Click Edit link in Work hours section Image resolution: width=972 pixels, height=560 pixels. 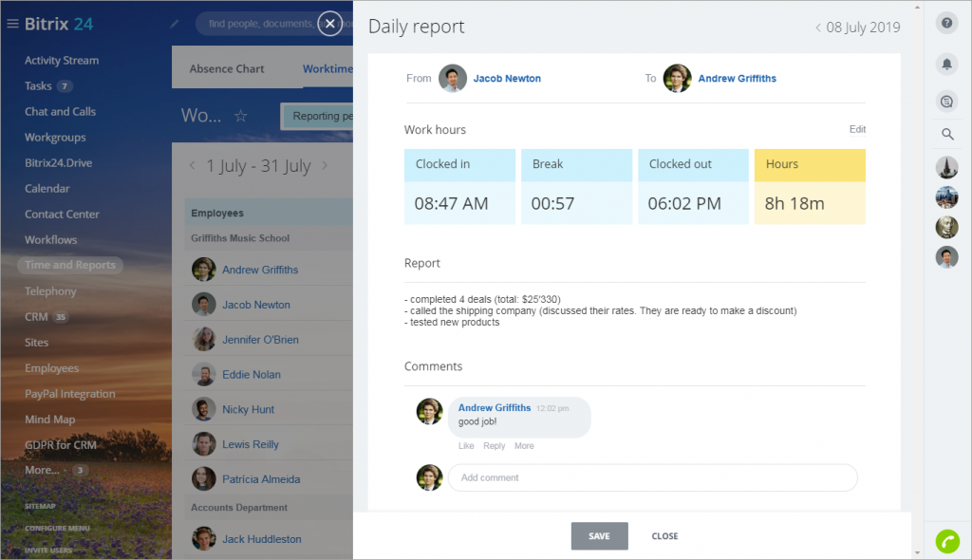coord(857,129)
